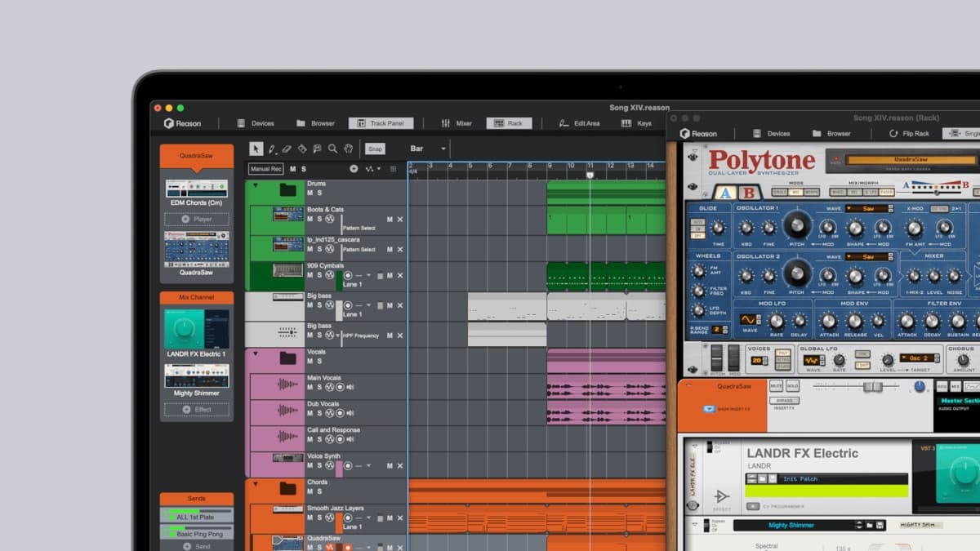Open Devices panel in main window
This screenshot has width=980, height=551.
[256, 123]
